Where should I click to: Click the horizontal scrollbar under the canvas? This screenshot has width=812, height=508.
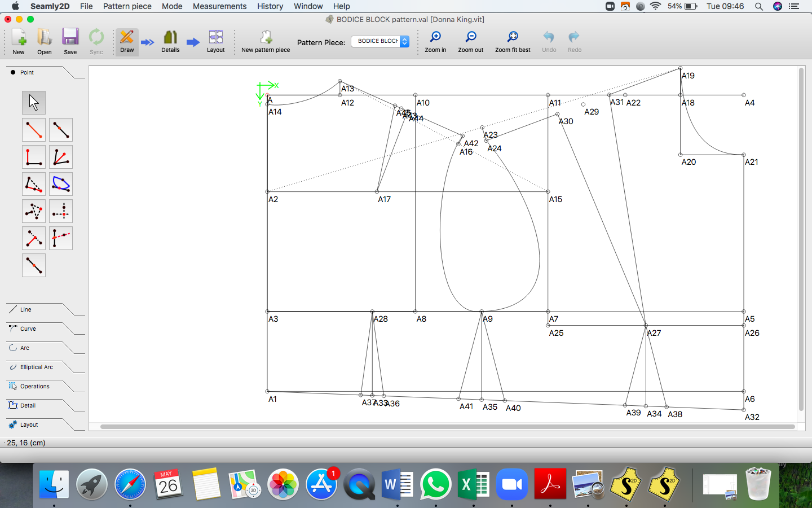(447, 427)
